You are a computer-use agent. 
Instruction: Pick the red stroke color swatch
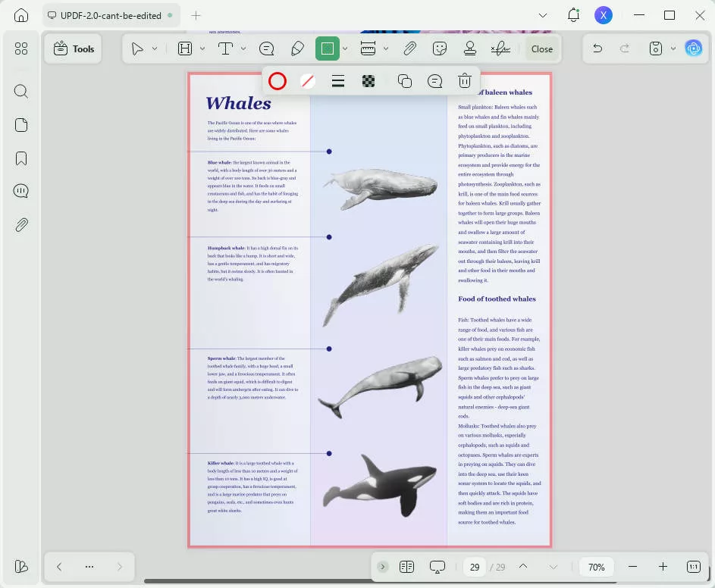click(x=278, y=81)
